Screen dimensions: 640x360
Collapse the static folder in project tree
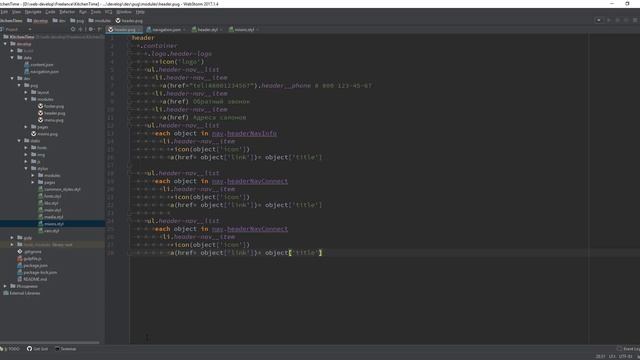[19, 141]
